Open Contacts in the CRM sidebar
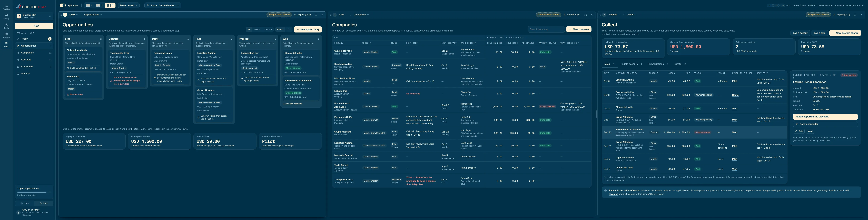 click(x=34, y=60)
